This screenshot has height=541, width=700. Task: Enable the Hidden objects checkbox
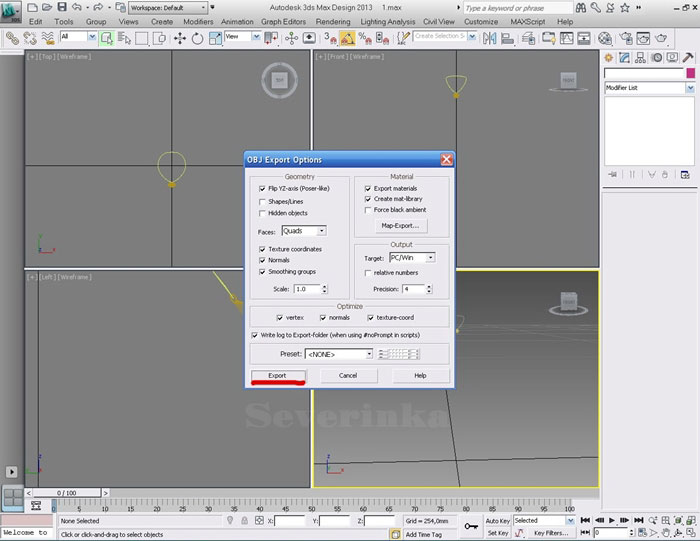click(262, 213)
